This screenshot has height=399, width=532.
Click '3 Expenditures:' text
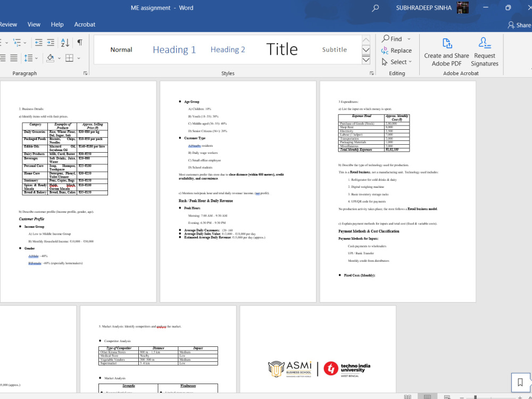tap(348, 102)
